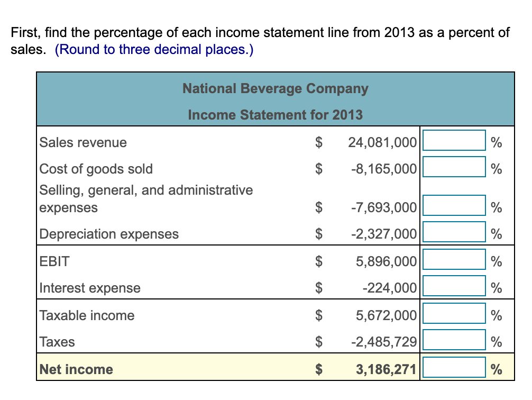Select the Interest expense percentage field
Screen dimensions: 532x400
pyautogui.click(x=453, y=287)
